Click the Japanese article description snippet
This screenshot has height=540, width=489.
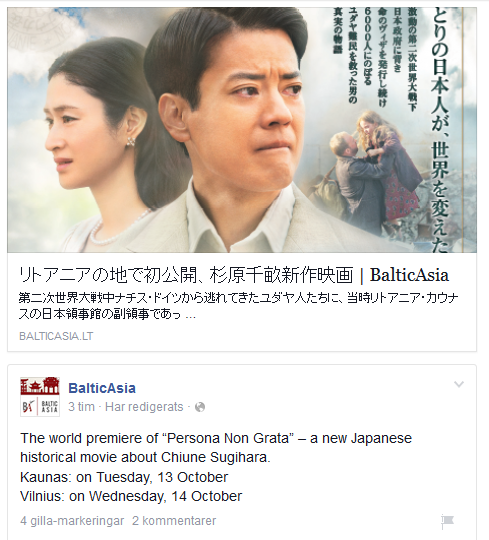[x=238, y=306]
